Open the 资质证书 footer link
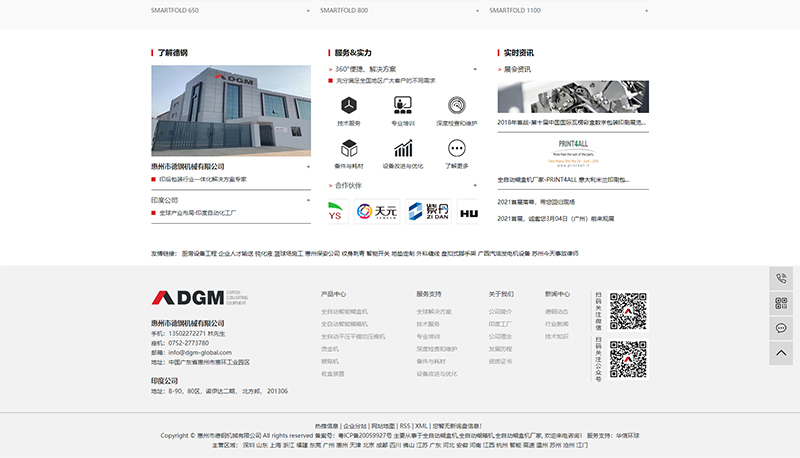This screenshot has height=458, width=800. coord(500,362)
